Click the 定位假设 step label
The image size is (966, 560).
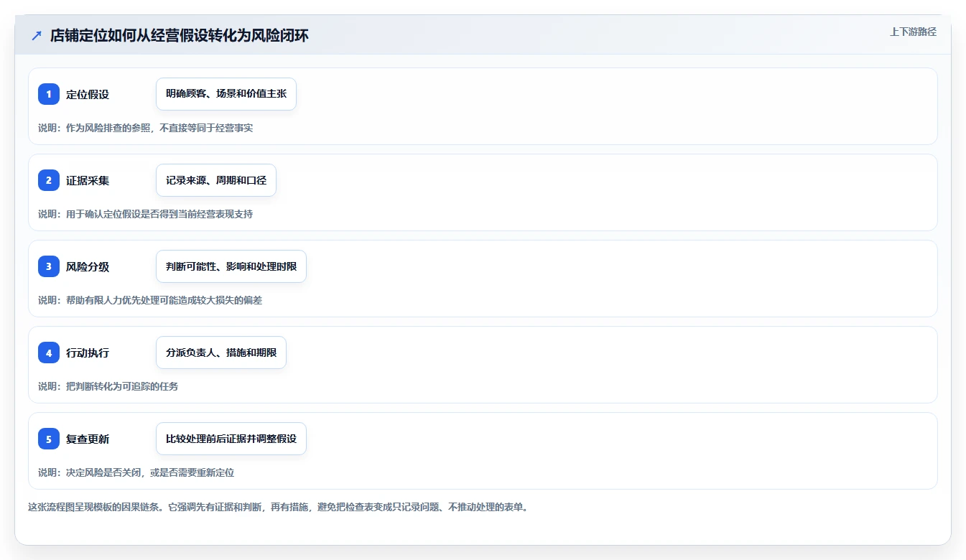(x=88, y=94)
